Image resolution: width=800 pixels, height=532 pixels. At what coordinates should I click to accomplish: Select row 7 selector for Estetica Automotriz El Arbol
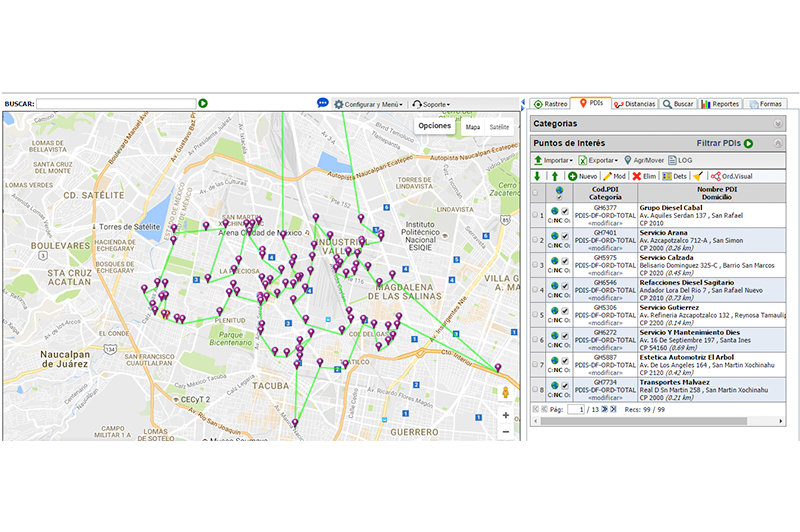pyautogui.click(x=535, y=365)
